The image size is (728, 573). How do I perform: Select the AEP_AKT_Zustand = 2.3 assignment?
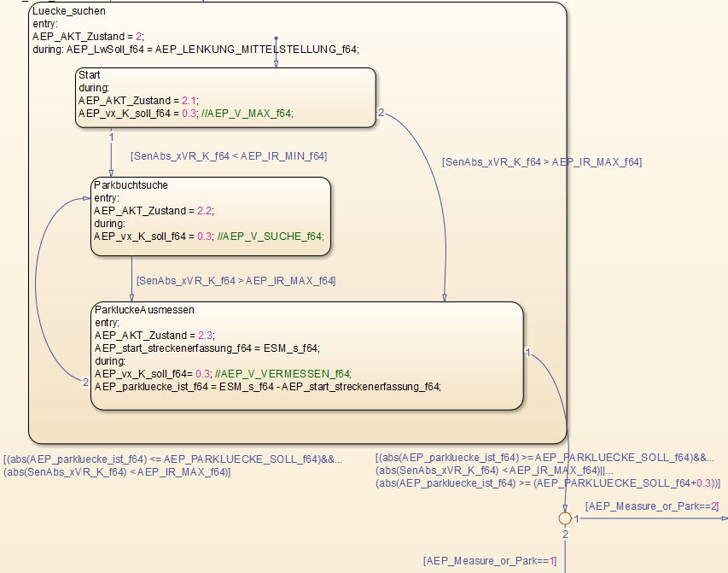coord(154,335)
